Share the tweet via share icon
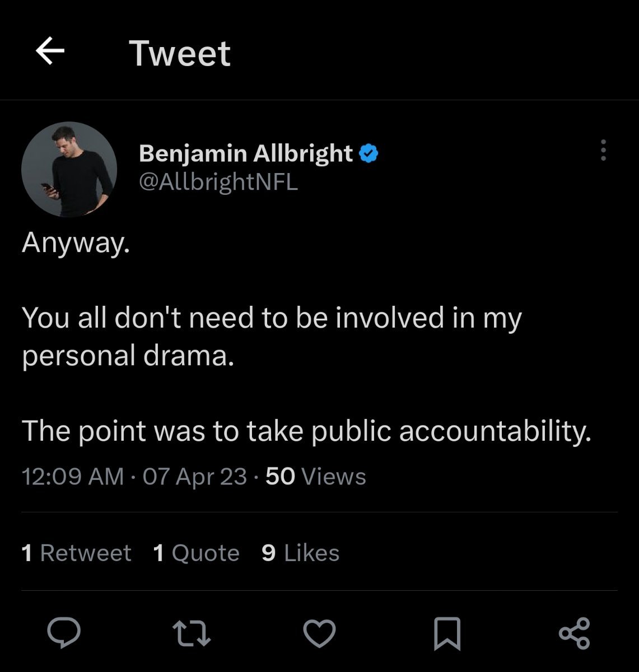Image resolution: width=639 pixels, height=672 pixels. 574,633
